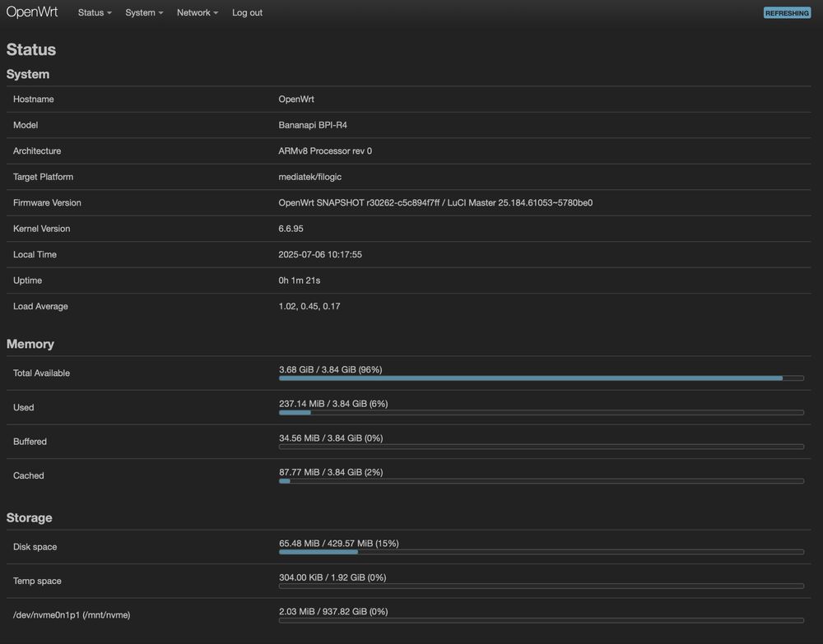The width and height of the screenshot is (823, 644).
Task: Click the System section heading
Action: pos(28,74)
